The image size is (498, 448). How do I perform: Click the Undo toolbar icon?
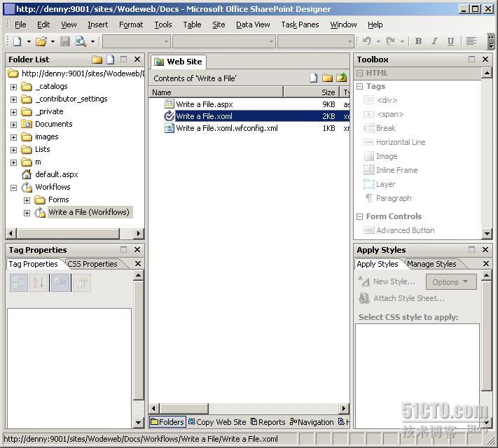(367, 41)
